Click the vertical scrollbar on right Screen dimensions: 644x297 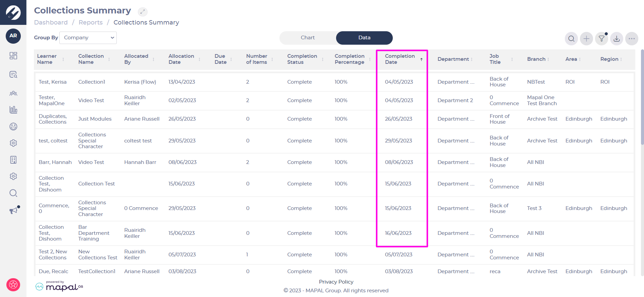pyautogui.click(x=642, y=97)
